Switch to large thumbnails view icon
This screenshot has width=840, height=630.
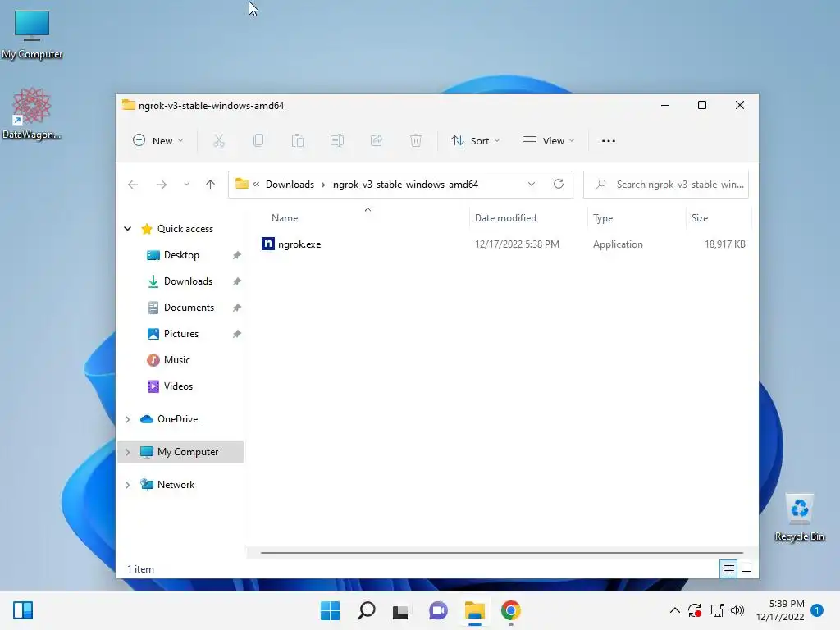[x=746, y=569]
